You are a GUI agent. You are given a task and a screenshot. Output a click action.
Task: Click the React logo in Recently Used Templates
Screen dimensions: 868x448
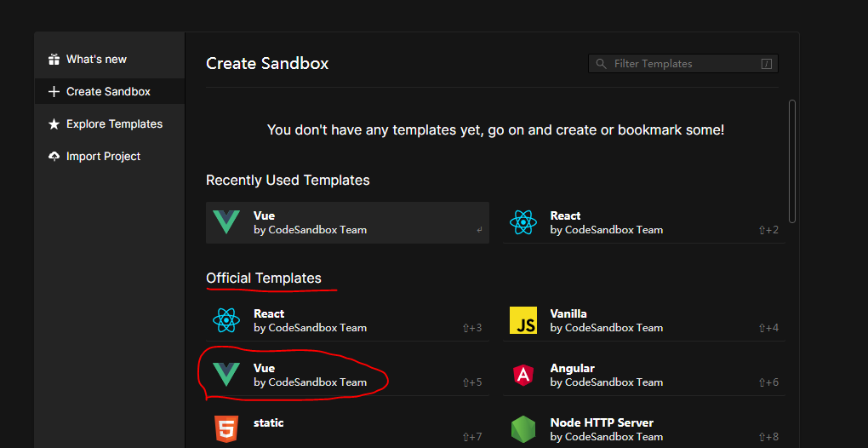point(523,222)
